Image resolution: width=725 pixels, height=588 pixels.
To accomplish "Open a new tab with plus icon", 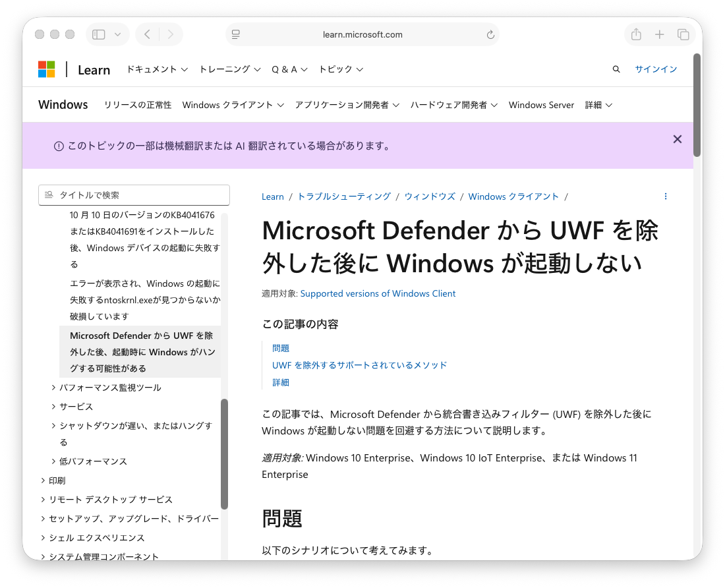I will pos(660,34).
